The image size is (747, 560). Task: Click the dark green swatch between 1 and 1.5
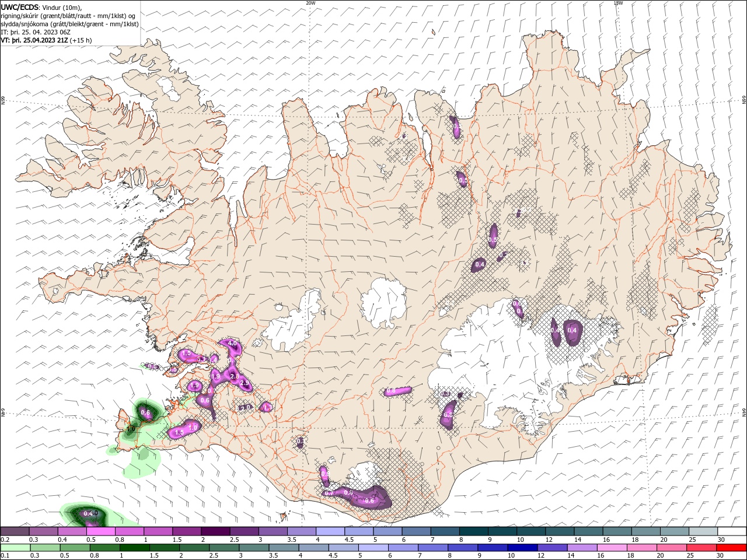click(x=135, y=548)
